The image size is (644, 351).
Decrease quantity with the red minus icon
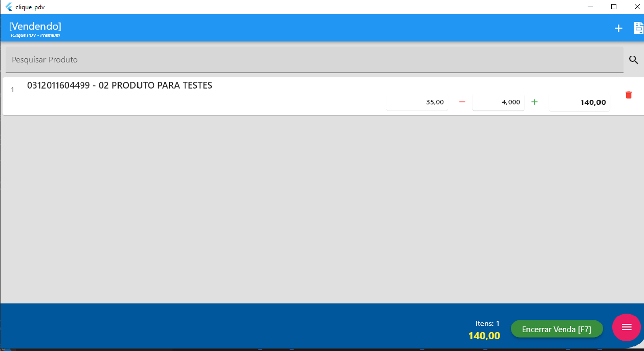462,102
